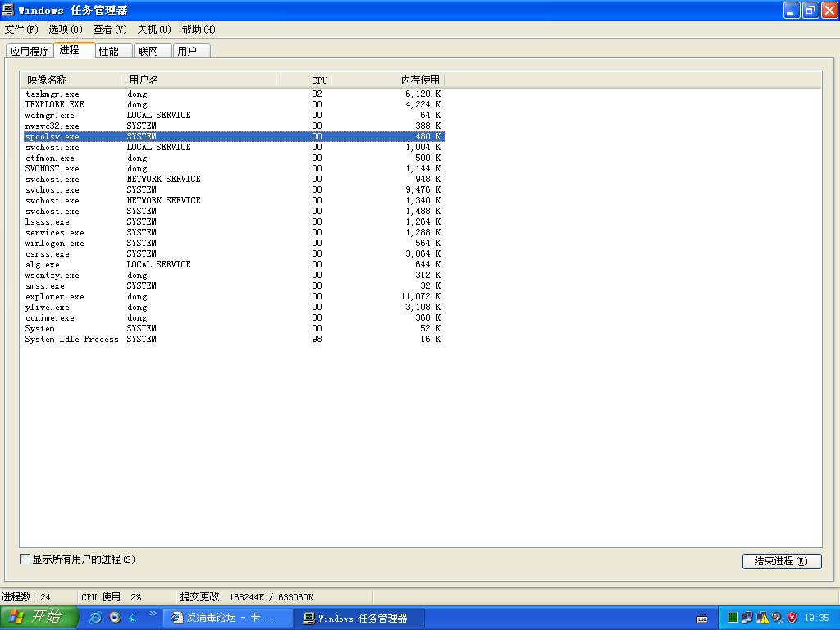Launch Internet Explorer from quick launch

pyautogui.click(x=95, y=618)
